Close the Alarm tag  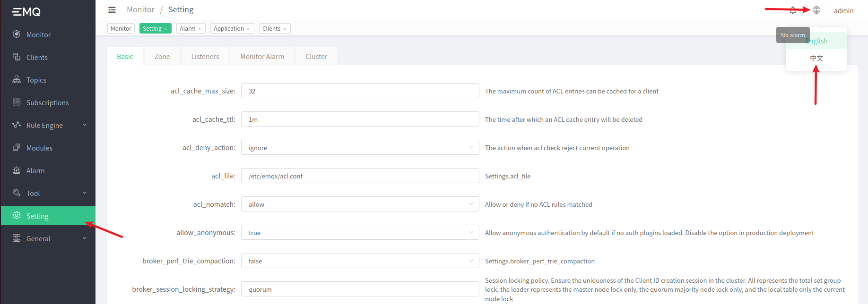(x=200, y=29)
